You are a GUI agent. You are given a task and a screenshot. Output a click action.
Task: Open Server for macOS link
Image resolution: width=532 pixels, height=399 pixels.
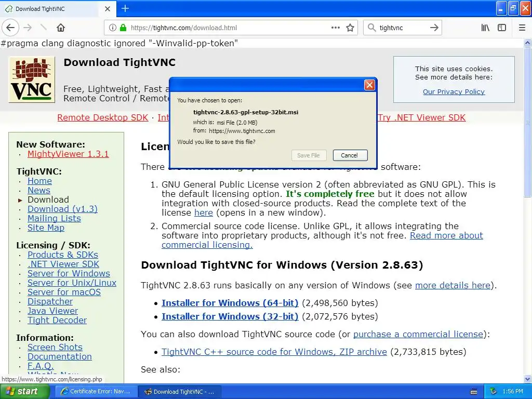(64, 292)
